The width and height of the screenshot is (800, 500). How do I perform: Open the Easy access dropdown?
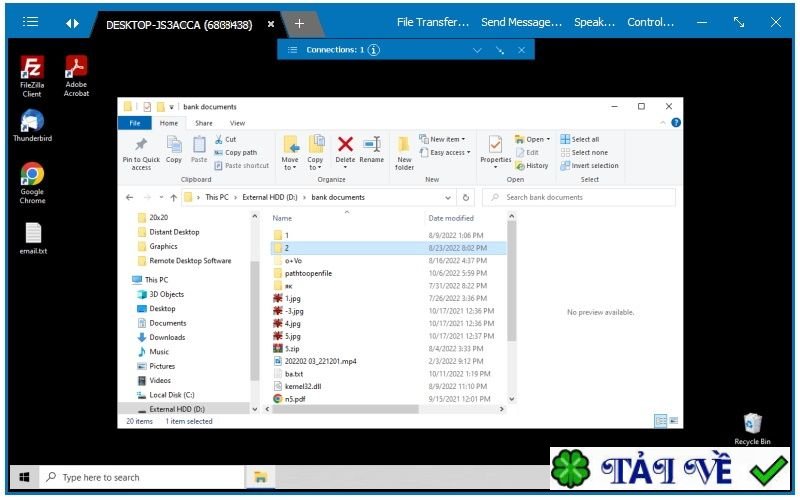pos(444,153)
